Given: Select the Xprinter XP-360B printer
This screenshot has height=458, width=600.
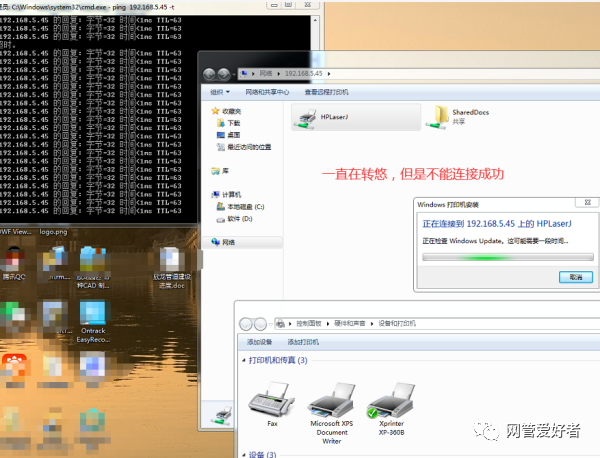Looking at the screenshot, I should coord(391,409).
